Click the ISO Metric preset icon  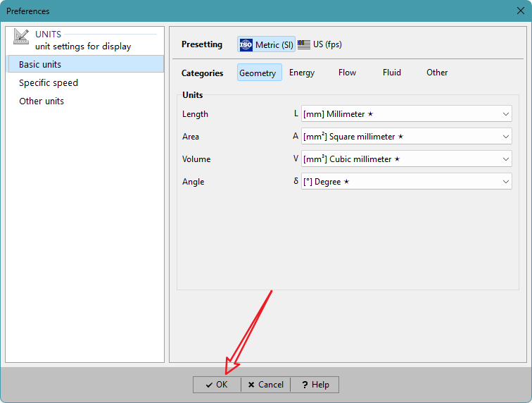[246, 44]
